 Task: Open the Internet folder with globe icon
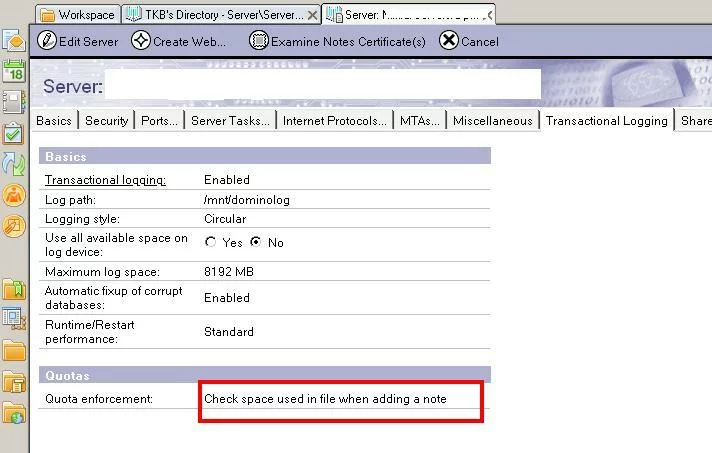[14, 411]
